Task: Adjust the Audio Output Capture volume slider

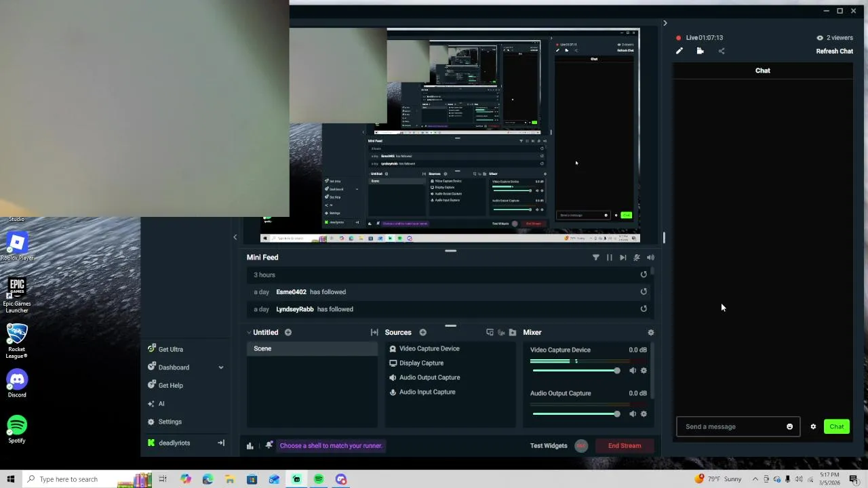Action: coord(576,414)
